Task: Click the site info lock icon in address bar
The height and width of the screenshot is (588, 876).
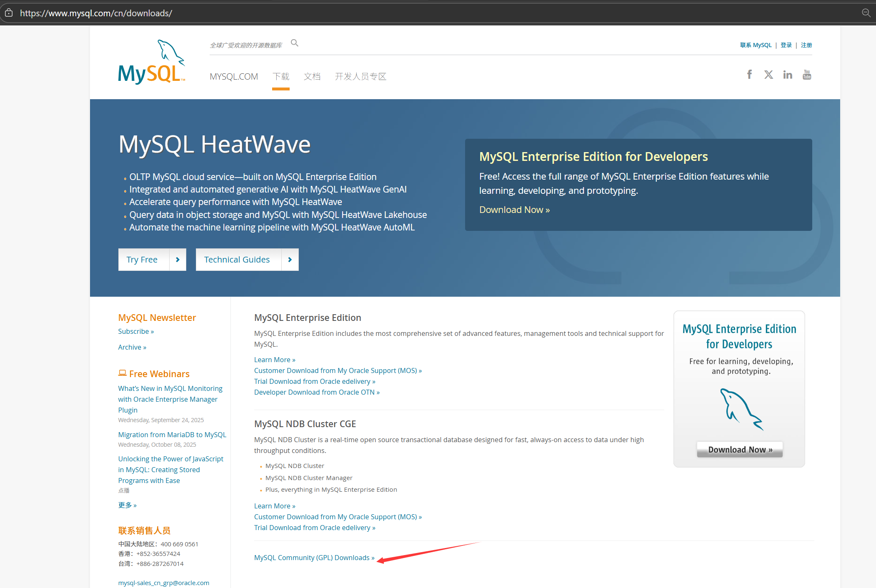Action: pos(9,13)
